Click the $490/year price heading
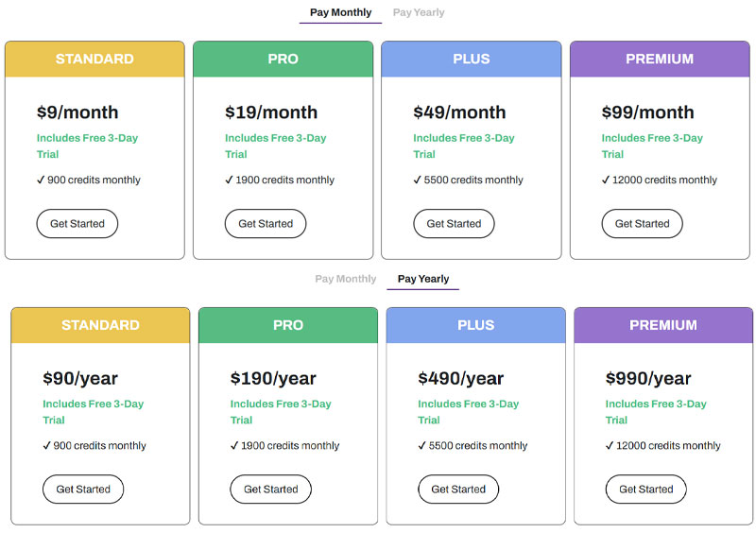Screen dimensions: 756x533 pyautogui.click(x=460, y=379)
